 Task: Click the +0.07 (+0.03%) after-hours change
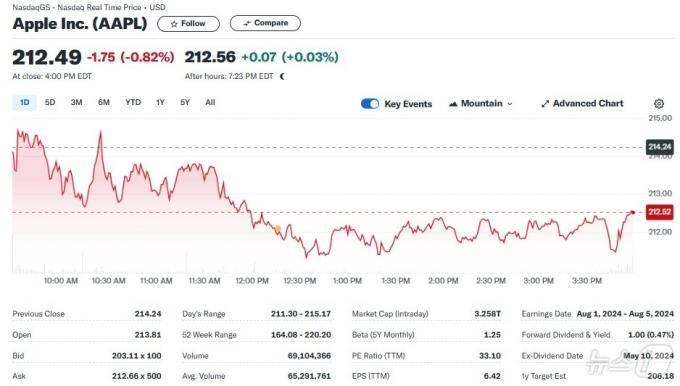tap(290, 57)
